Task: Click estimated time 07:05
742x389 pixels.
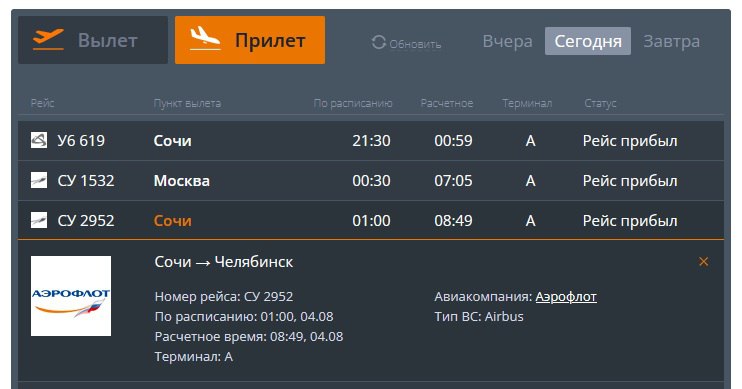Action: (x=453, y=181)
